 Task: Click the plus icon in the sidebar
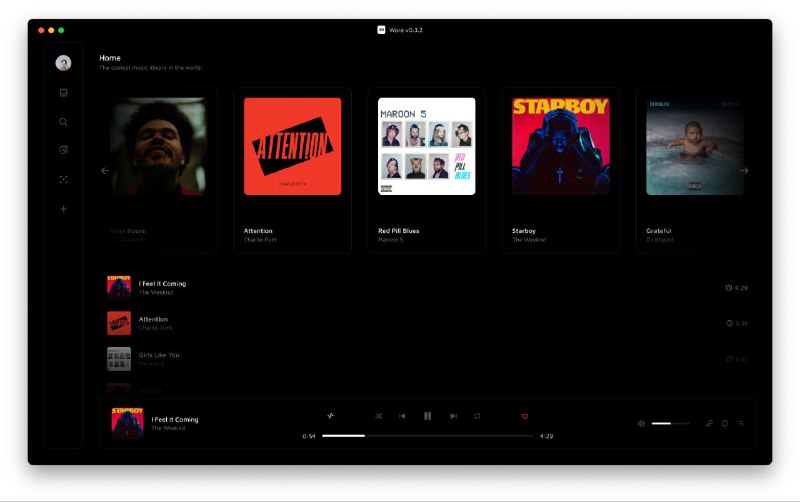click(63, 209)
